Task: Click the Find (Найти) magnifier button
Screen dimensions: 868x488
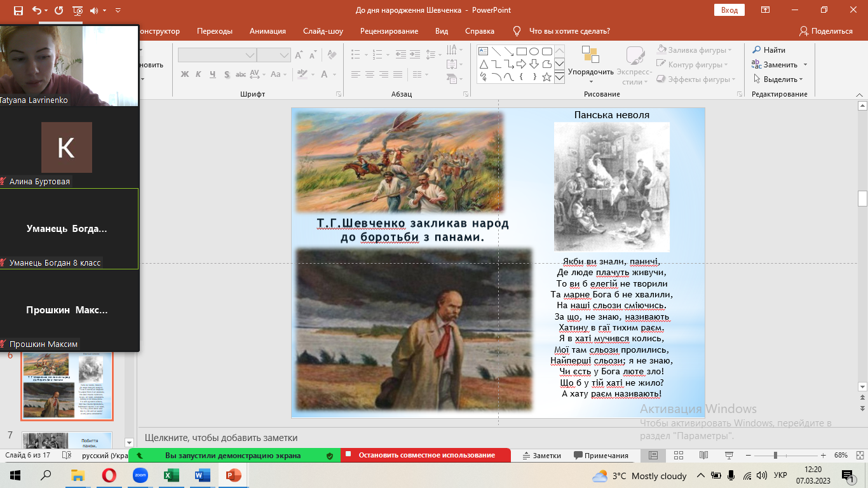Action: [769, 50]
